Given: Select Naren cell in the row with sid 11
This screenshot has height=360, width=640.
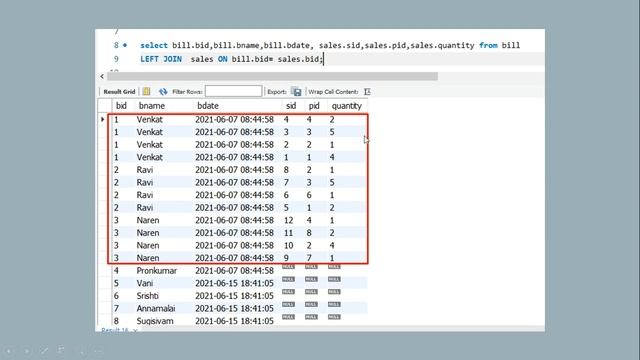Looking at the screenshot, I should [x=148, y=233].
